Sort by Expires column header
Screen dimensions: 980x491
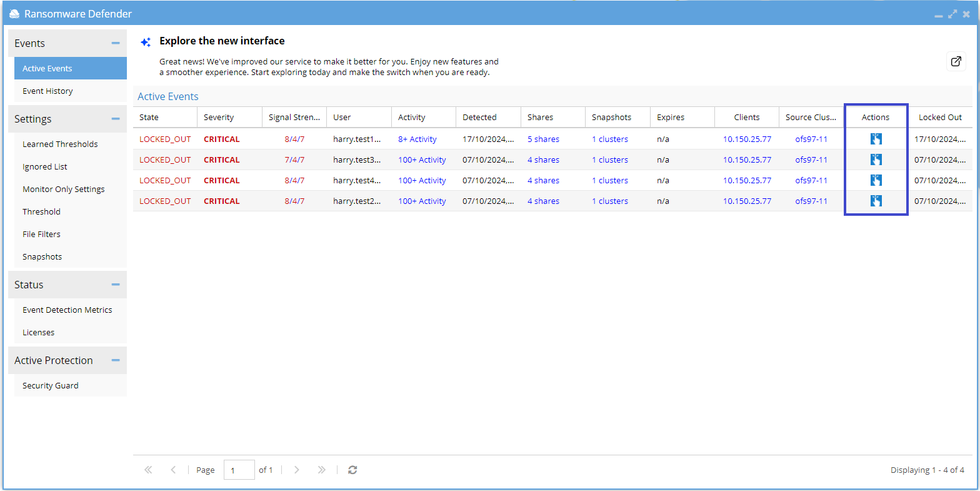682,117
